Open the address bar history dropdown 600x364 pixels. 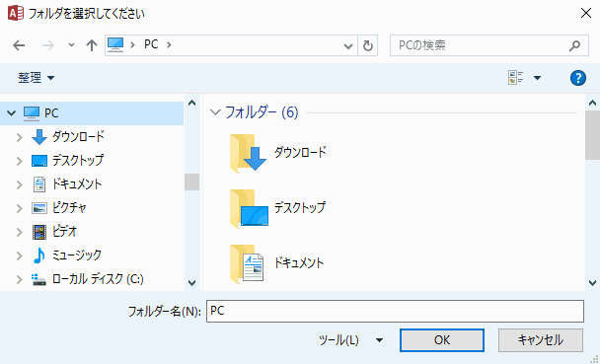(347, 46)
